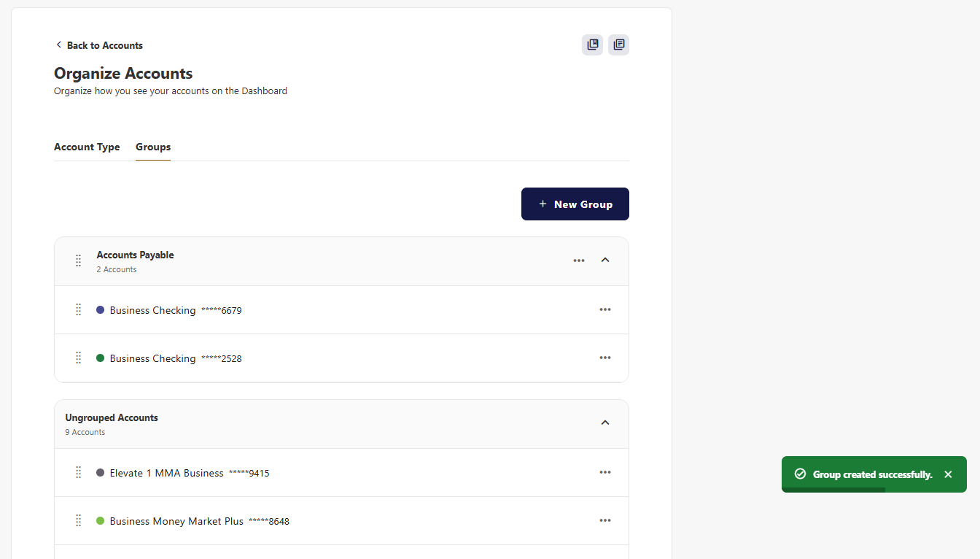
Task: Go Back to Accounts
Action: click(98, 45)
